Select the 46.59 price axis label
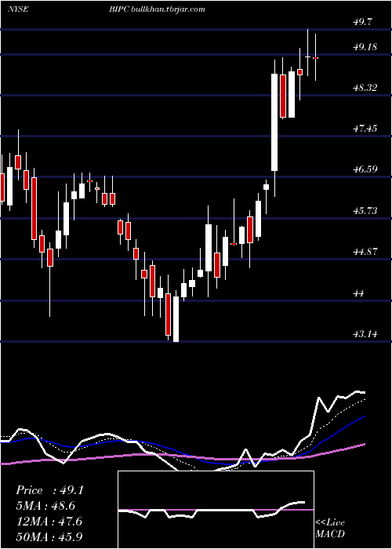 365,169
